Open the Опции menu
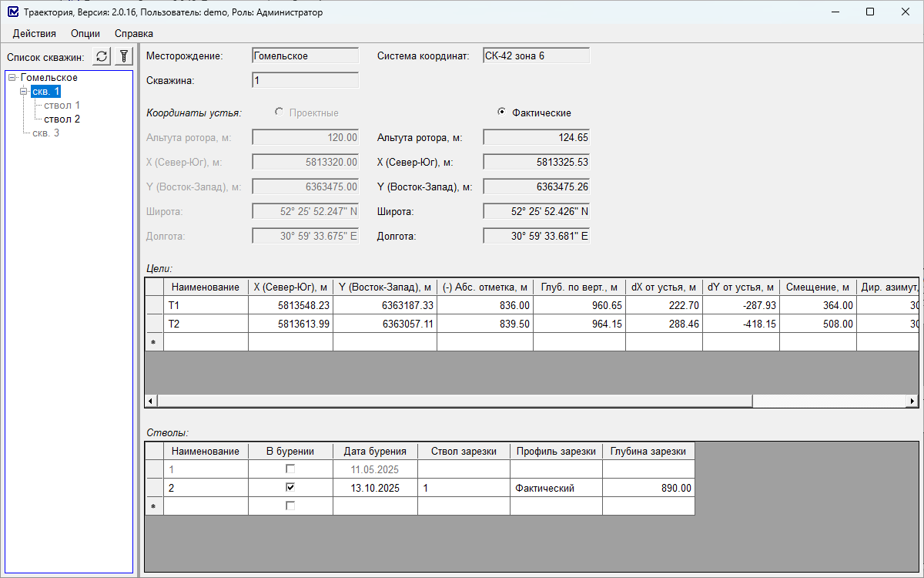Image resolution: width=924 pixels, height=578 pixels. click(x=85, y=34)
